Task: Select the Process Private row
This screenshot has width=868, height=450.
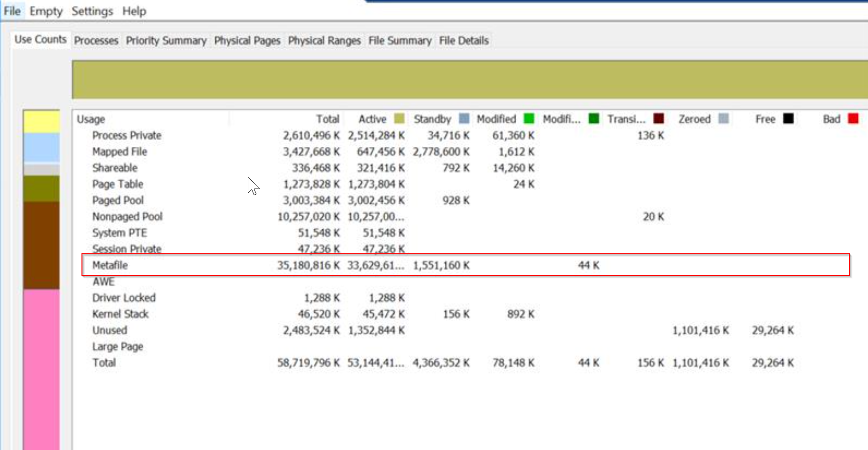Action: point(470,135)
